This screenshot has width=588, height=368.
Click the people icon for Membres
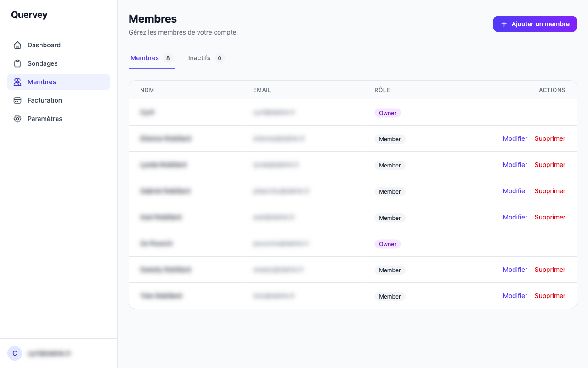click(x=17, y=82)
